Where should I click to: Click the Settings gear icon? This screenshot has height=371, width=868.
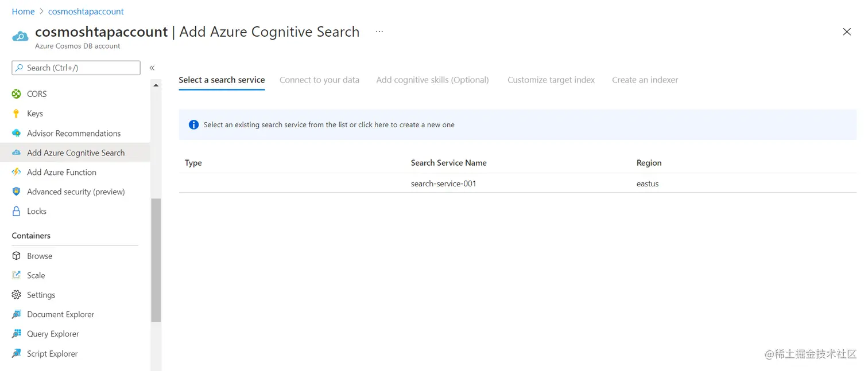click(16, 295)
